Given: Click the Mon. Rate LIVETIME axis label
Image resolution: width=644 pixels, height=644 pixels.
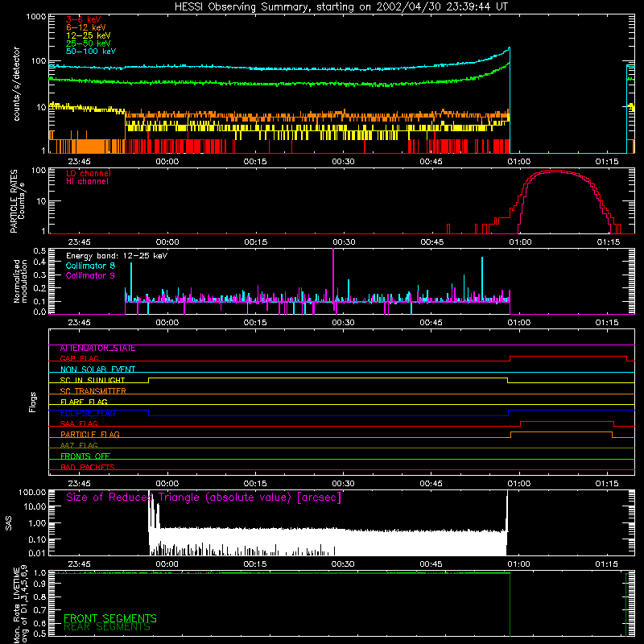Looking at the screenshot, I should coord(21,604).
